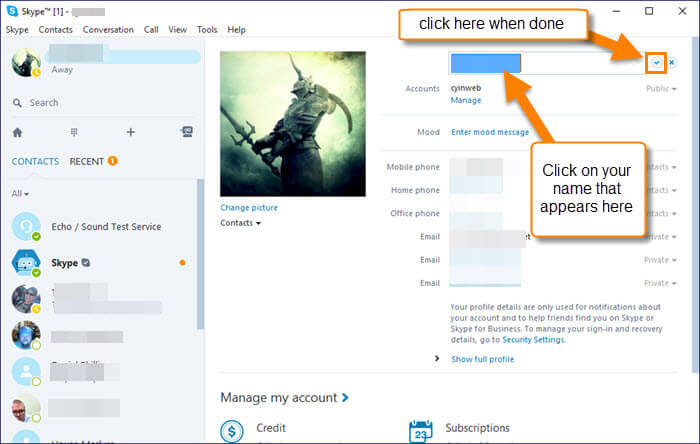Click the Away status text
The width and height of the screenshot is (700, 444).
pos(62,70)
